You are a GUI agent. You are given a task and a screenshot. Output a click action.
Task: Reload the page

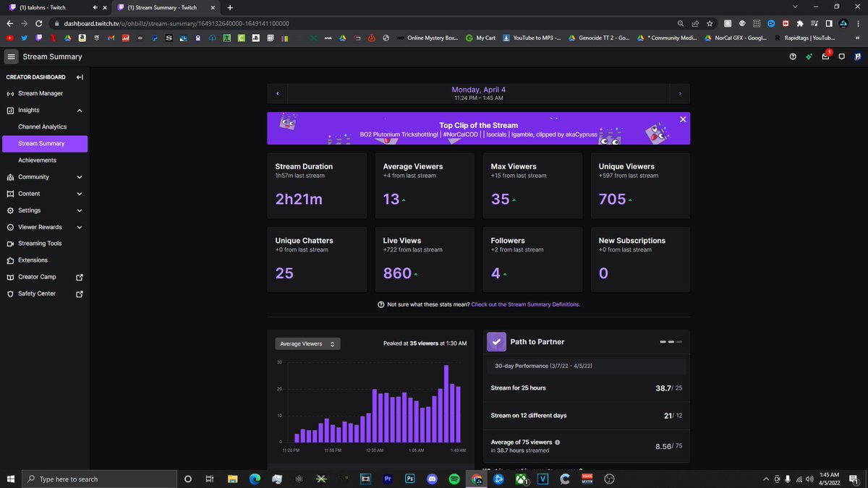[x=41, y=22]
